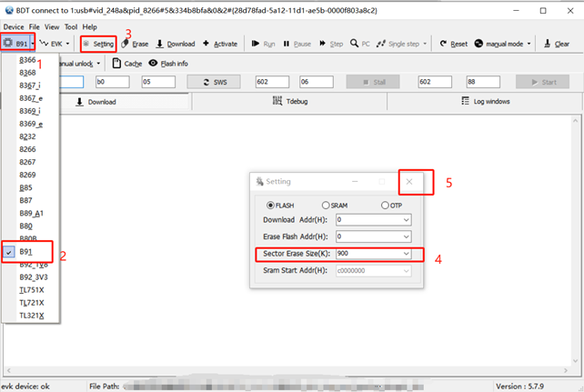Select the OTP radio button
The width and height of the screenshot is (584, 392).
[386, 205]
